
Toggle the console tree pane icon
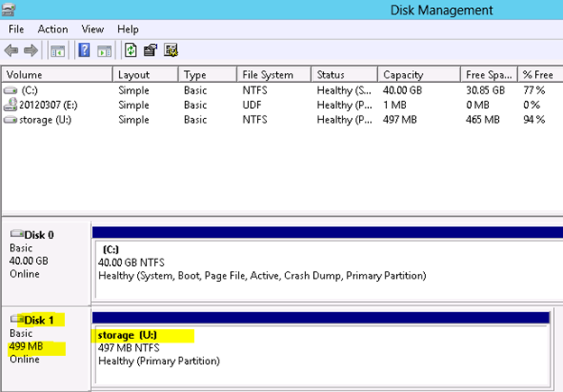pos(58,50)
